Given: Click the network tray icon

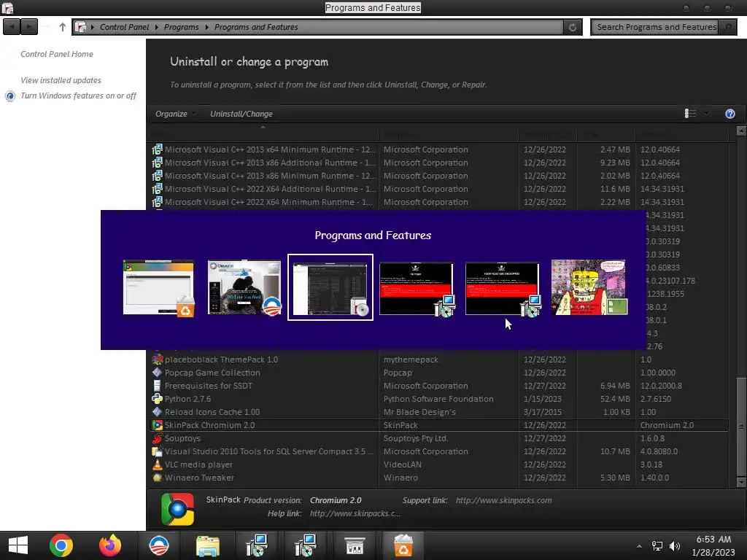Looking at the screenshot, I should [657, 546].
